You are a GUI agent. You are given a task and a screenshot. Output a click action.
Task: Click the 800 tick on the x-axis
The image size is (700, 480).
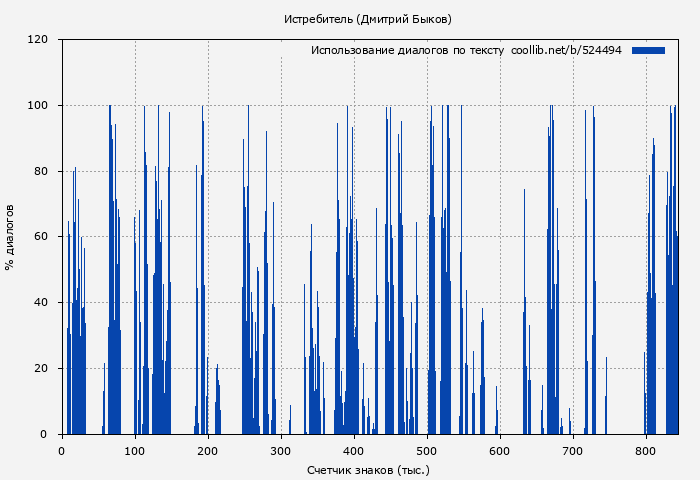pos(646,450)
